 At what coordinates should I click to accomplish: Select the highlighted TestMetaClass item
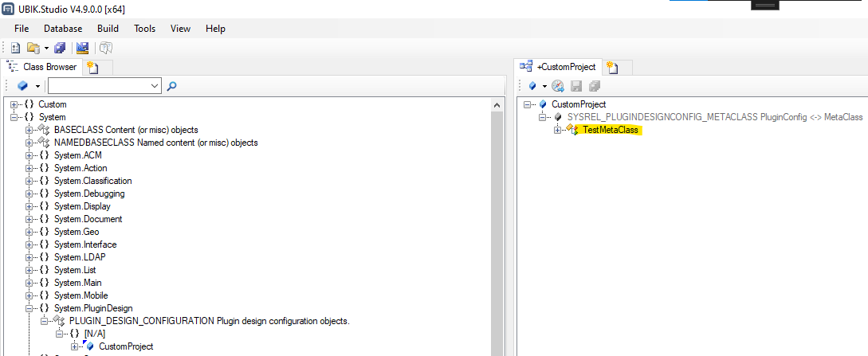[x=611, y=130]
